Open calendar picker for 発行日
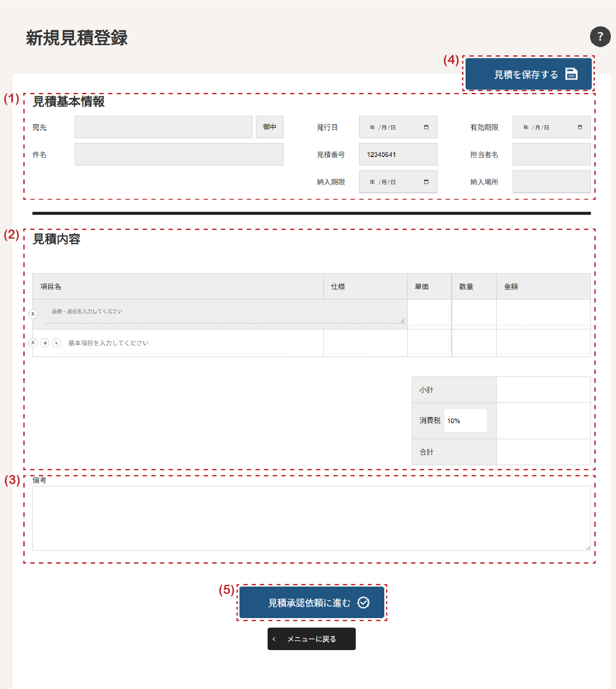Image resolution: width=616 pixels, height=689 pixels. pos(426,127)
